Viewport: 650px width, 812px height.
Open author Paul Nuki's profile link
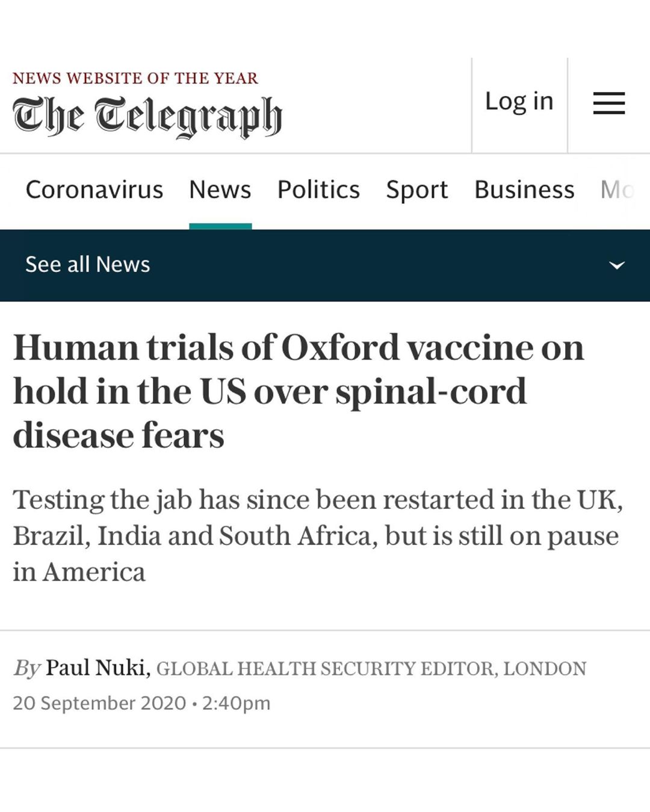97,668
